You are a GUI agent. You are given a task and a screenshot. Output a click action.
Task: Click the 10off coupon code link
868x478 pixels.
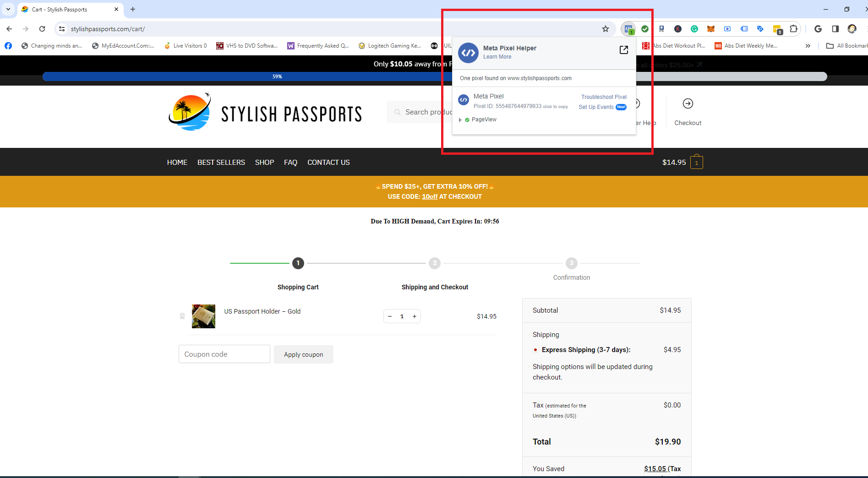coord(430,196)
